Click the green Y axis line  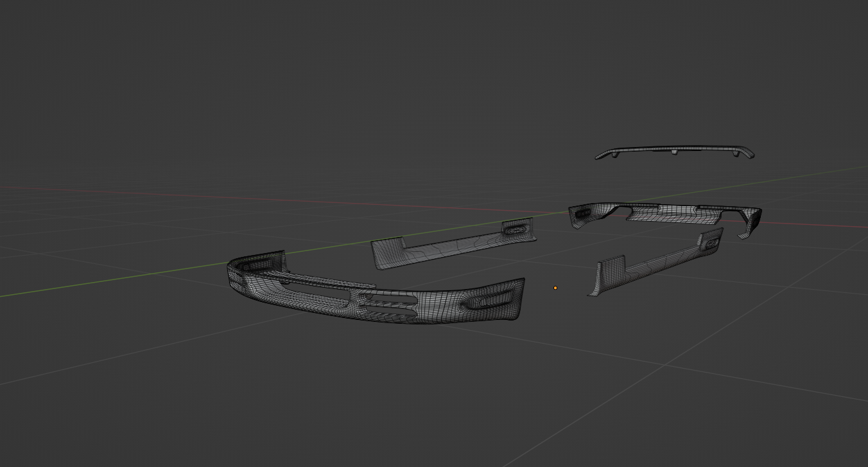coord(128,278)
